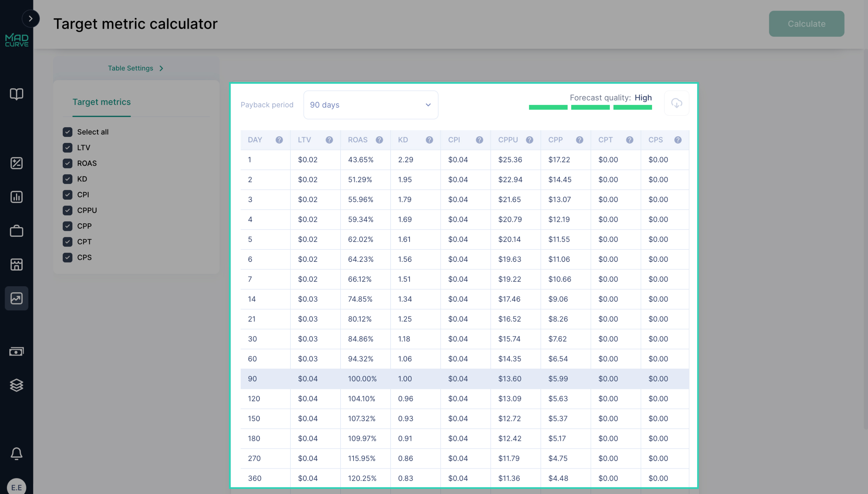Disable the ROAS metric checkbox
The image size is (868, 494).
[x=67, y=163]
